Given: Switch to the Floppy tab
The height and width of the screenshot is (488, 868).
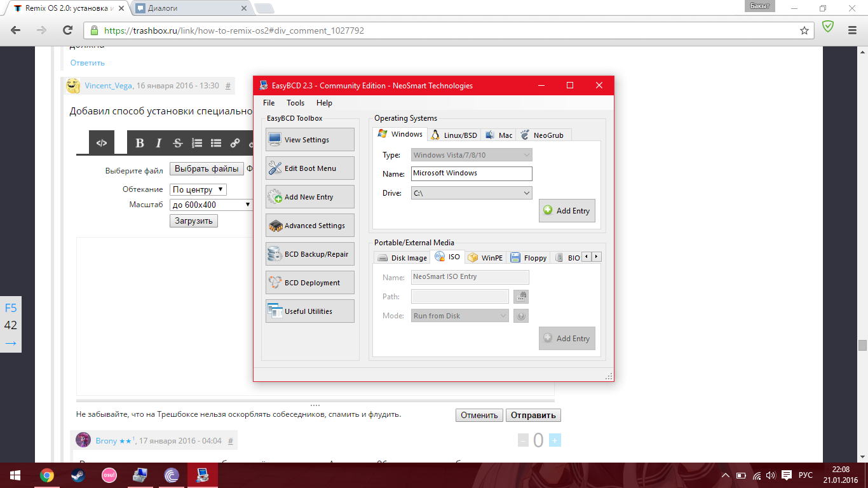Looking at the screenshot, I should pyautogui.click(x=528, y=257).
